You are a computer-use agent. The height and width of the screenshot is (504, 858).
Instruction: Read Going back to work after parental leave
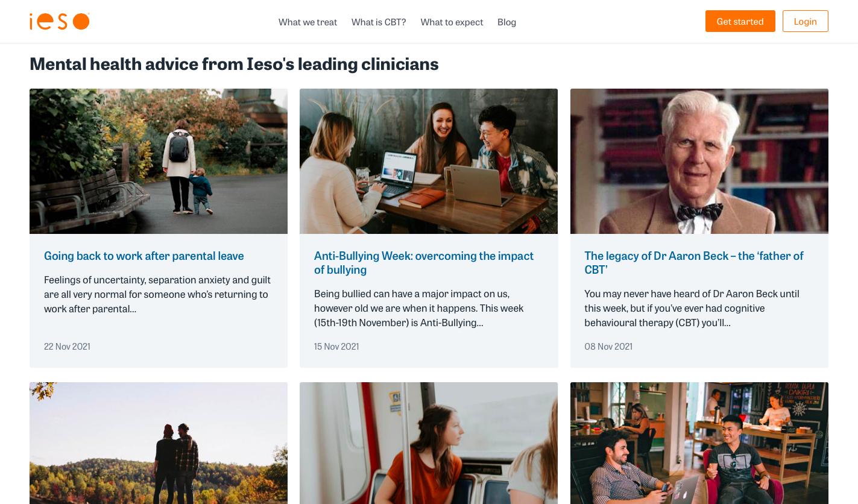[144, 256]
